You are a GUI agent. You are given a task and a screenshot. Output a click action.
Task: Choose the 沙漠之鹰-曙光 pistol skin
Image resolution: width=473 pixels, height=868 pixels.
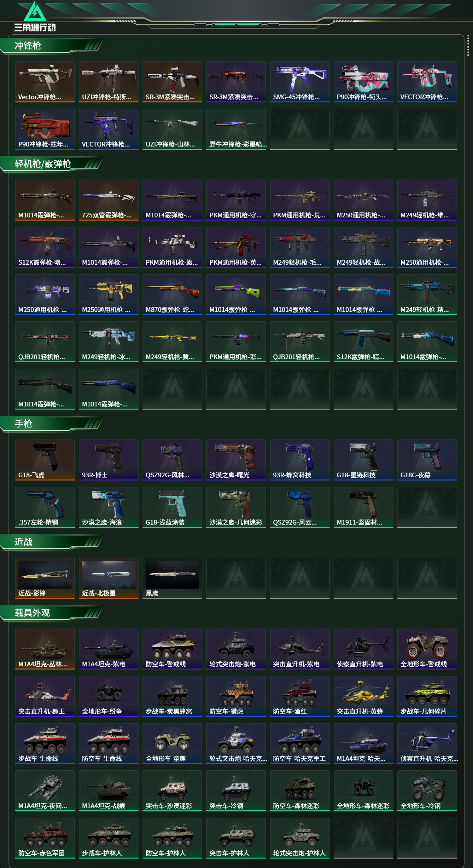tap(236, 460)
